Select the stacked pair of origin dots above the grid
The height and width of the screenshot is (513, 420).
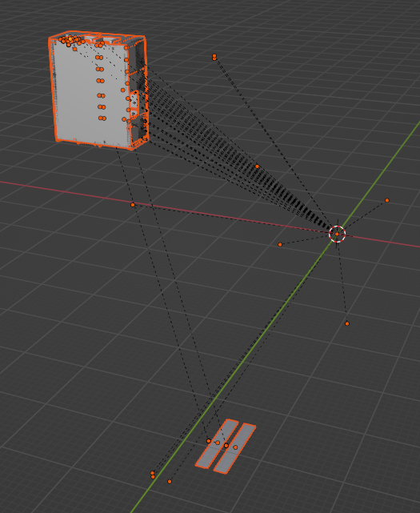coord(214,58)
